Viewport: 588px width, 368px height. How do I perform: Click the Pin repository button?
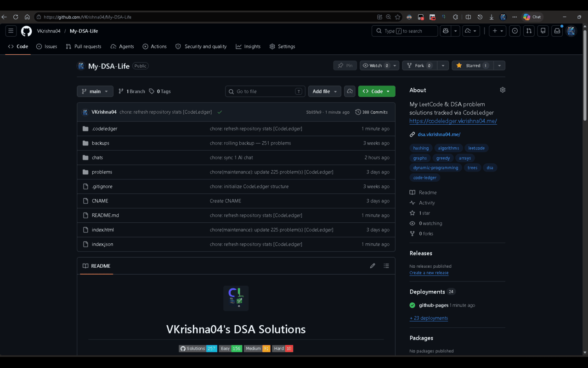point(345,66)
